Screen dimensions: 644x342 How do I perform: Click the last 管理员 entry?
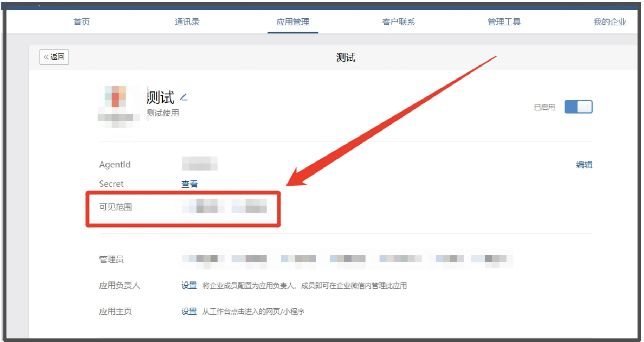492,259
